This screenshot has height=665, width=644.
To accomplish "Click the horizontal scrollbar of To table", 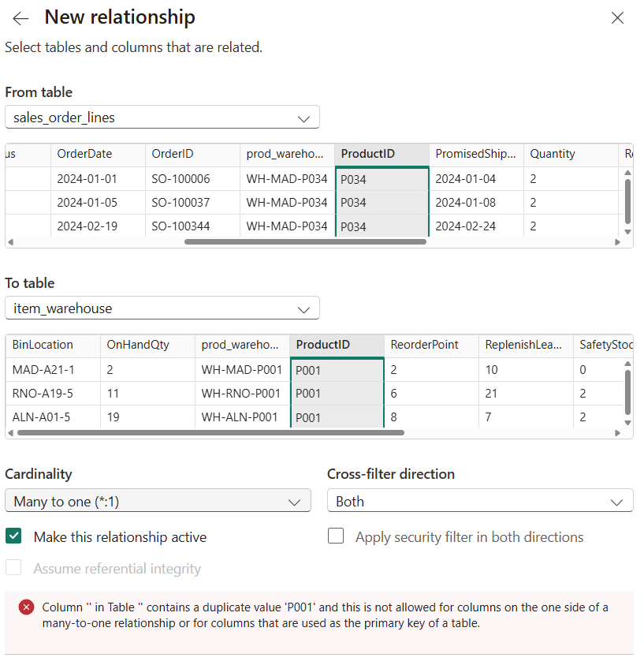I will pos(210,432).
